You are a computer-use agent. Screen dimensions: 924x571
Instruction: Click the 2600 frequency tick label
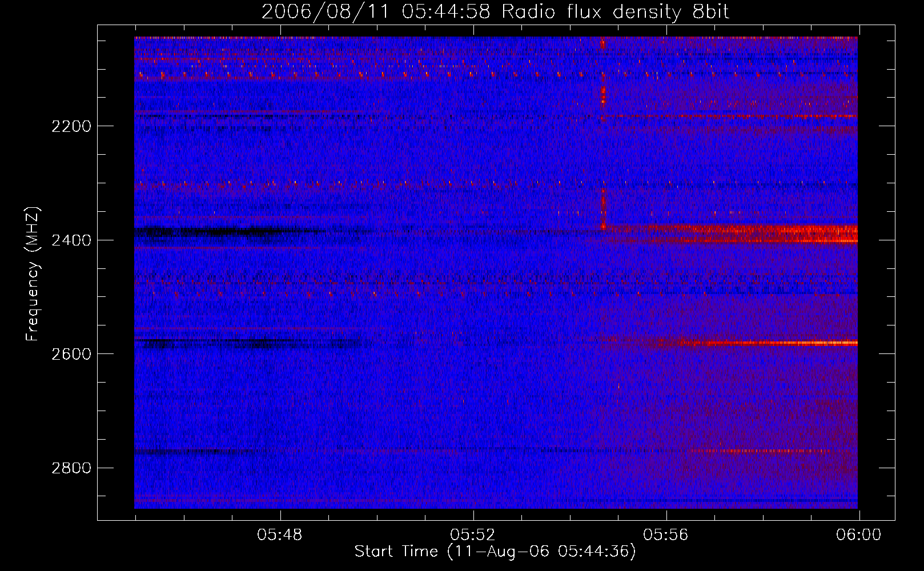[x=71, y=354]
